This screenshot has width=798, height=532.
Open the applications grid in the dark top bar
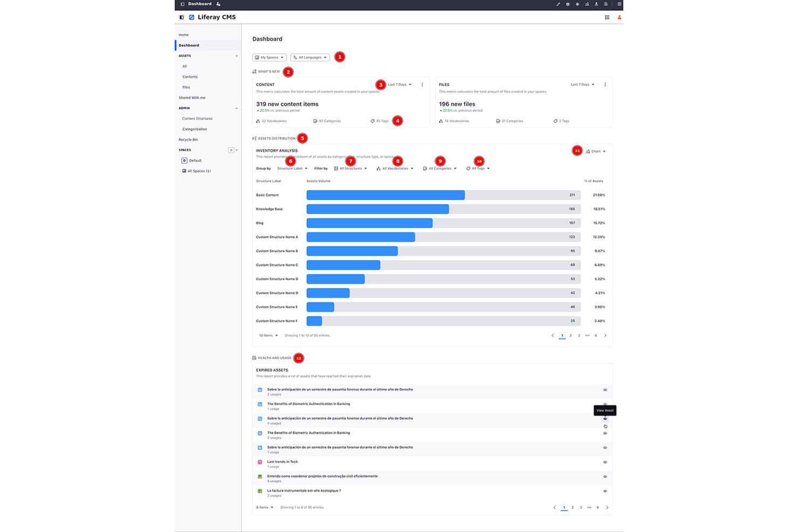[x=619, y=4]
